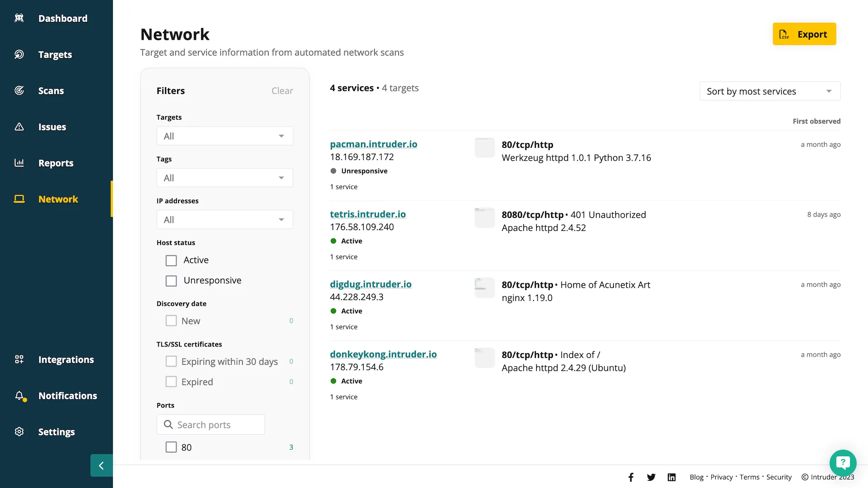The height and width of the screenshot is (488, 868).
Task: Open the Settings gear icon
Action: point(19,432)
